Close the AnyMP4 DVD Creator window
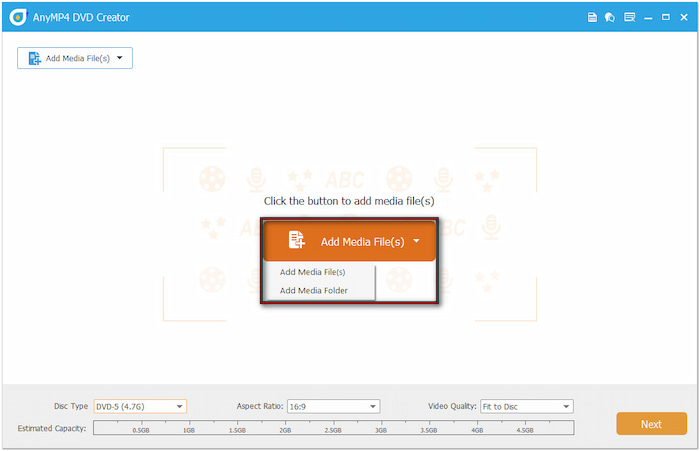The height and width of the screenshot is (451, 700). [x=684, y=17]
